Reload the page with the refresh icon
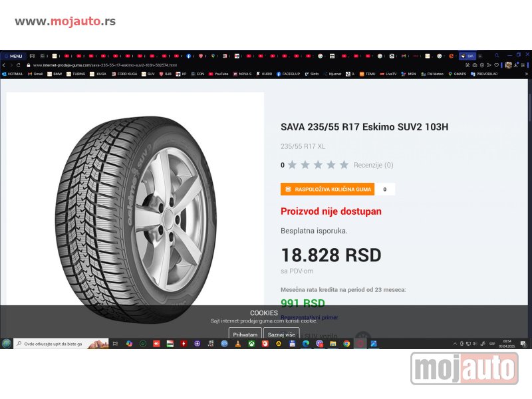Image resolution: width=532 pixels, height=399 pixels. tap(19, 65)
